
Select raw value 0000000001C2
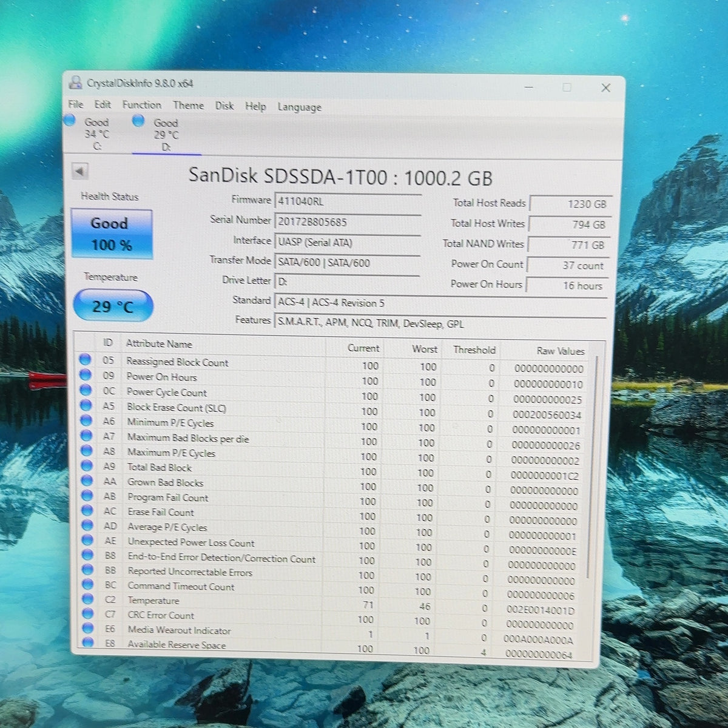coord(544,476)
